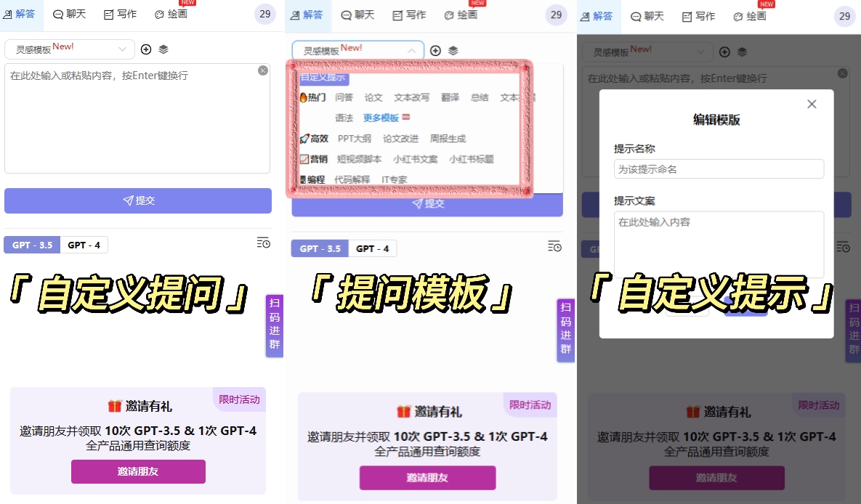Choose 语法 template
Viewport: 861px width, 504px height.
[344, 118]
